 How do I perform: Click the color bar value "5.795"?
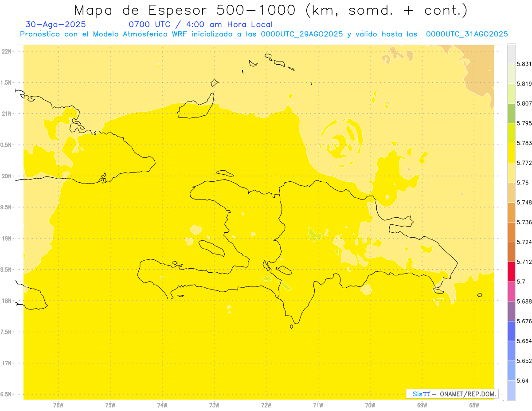point(524,123)
